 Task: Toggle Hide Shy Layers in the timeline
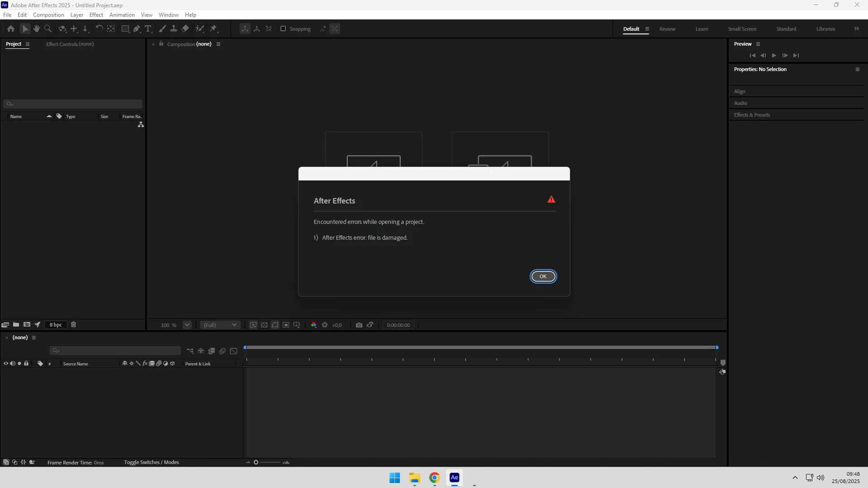point(201,351)
